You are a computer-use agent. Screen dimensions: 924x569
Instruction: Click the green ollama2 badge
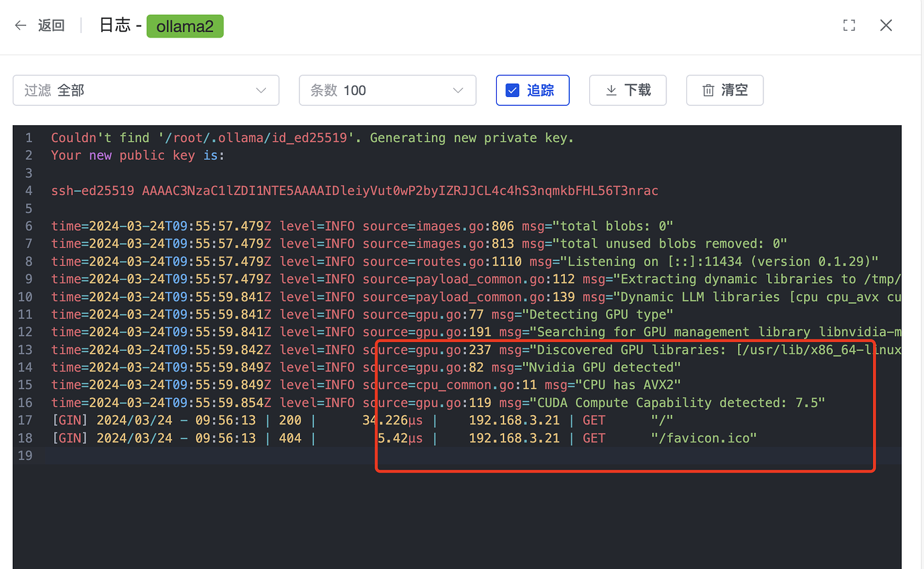(x=185, y=26)
